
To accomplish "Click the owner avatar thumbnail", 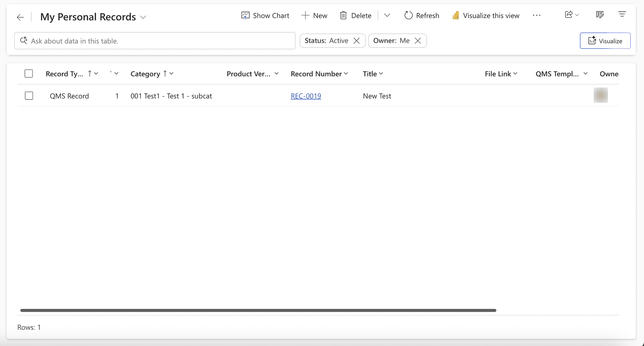I will point(601,95).
